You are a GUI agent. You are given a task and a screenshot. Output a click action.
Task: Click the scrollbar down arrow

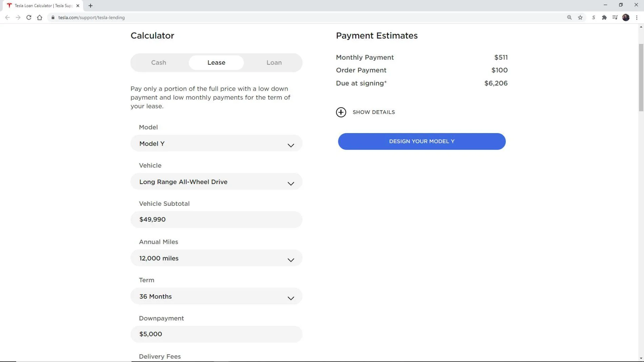pos(641,358)
